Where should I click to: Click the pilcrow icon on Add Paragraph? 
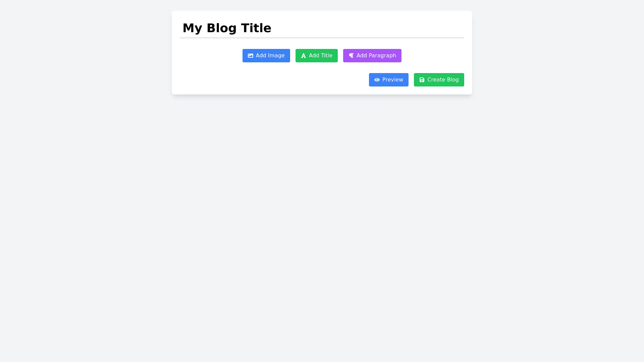point(351,56)
